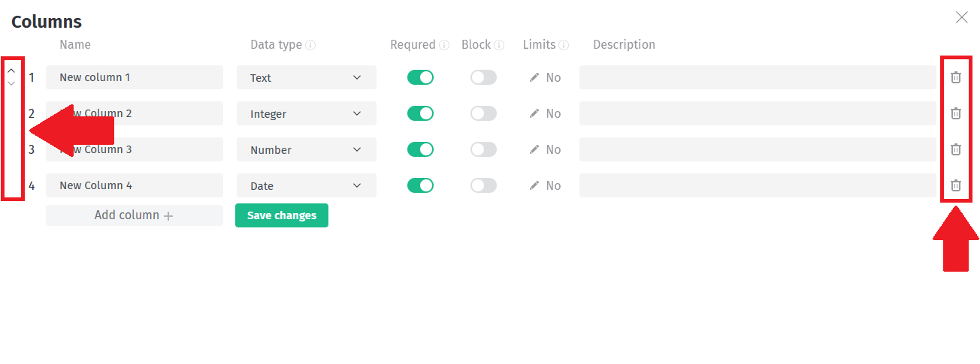Screen dimensions: 980x364
Task: Close the Columns dialog
Action: [961, 17]
